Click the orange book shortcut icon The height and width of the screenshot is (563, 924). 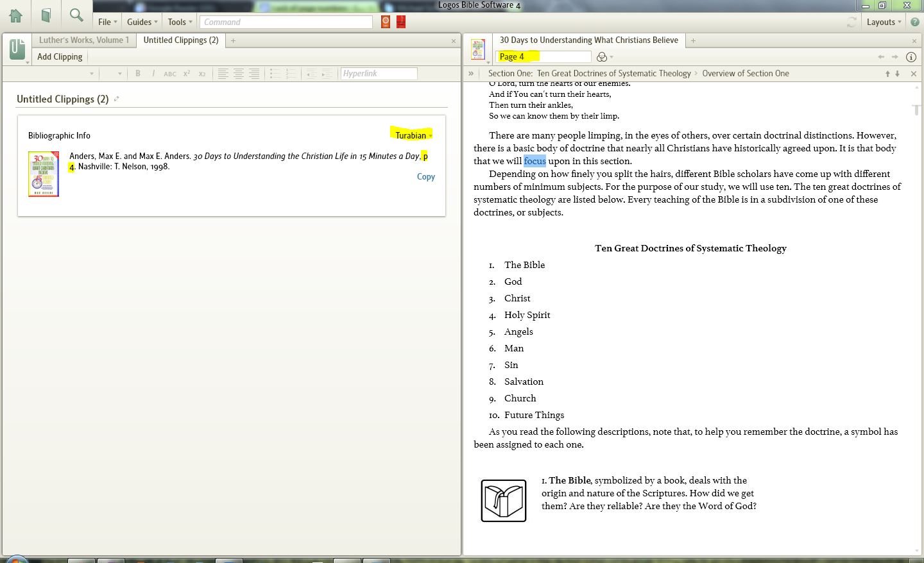pos(386,22)
